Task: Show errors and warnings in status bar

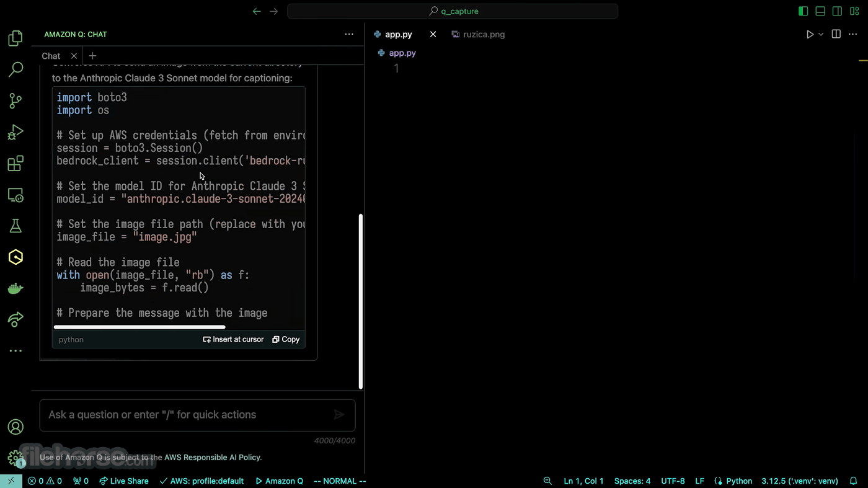Action: click(45, 481)
